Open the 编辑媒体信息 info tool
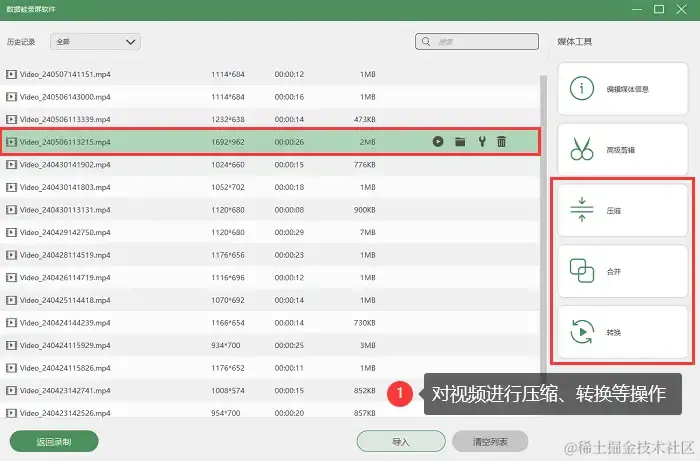The width and height of the screenshot is (700, 461). click(x=623, y=89)
